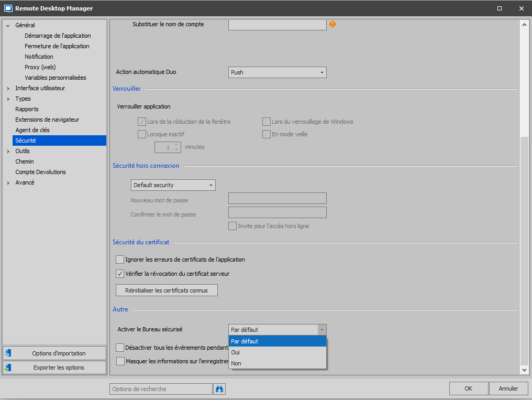Open the Action automatique Duo dropdown
Image resolution: width=532 pixels, height=400 pixels.
278,72
